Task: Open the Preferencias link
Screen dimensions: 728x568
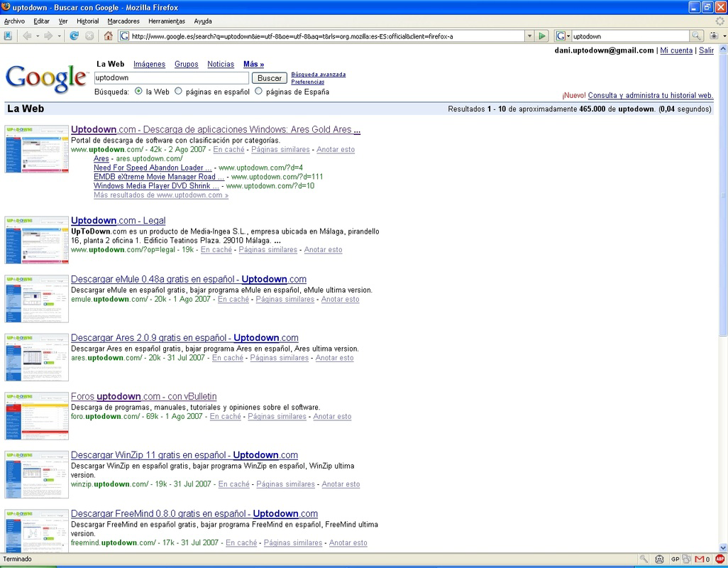Action: click(308, 82)
